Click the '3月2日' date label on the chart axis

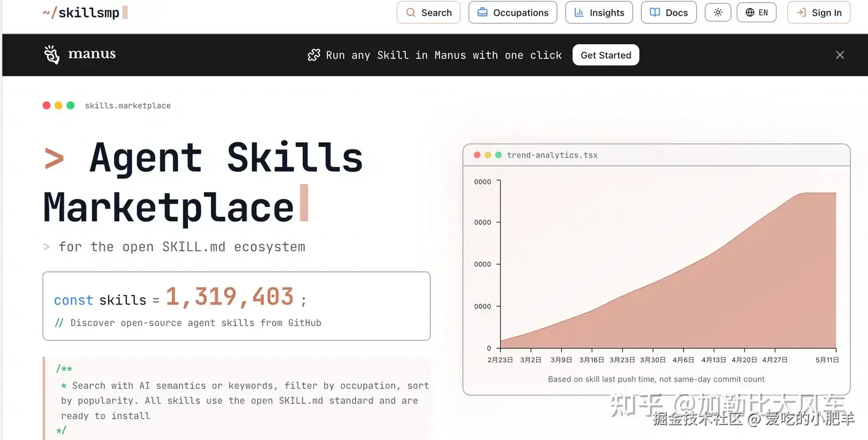(531, 360)
